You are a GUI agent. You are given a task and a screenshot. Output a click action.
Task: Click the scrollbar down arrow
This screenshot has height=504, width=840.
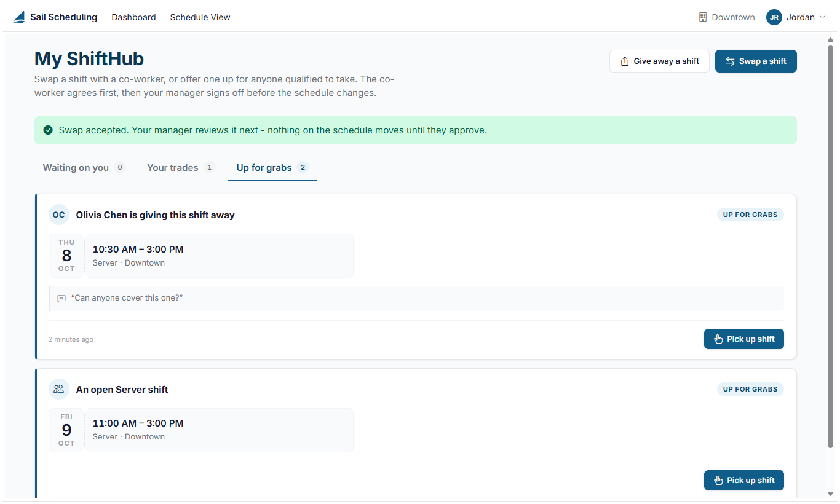(x=830, y=494)
